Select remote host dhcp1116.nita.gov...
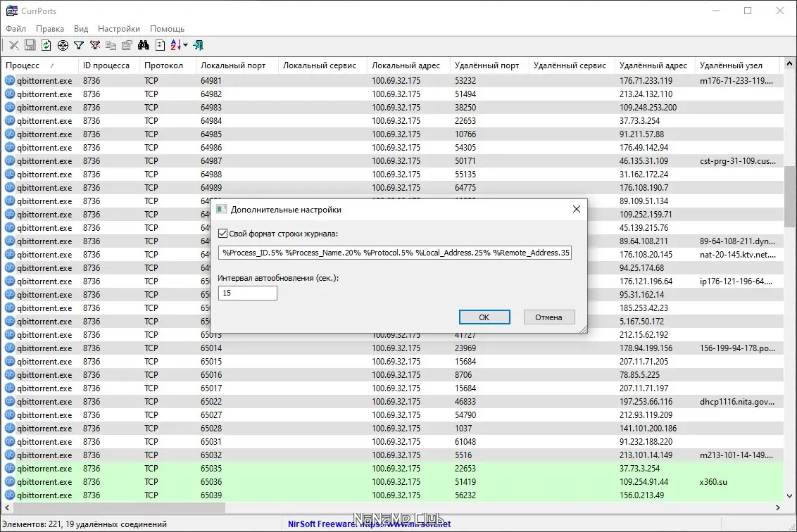The height and width of the screenshot is (532, 797). (737, 401)
